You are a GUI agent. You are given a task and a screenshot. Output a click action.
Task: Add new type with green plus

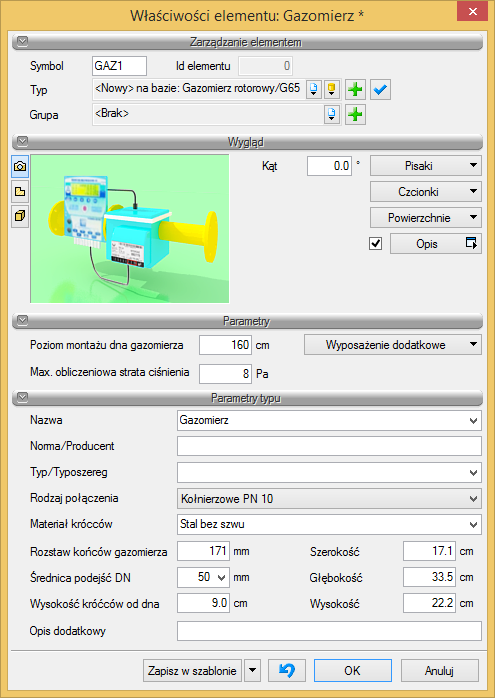(355, 89)
